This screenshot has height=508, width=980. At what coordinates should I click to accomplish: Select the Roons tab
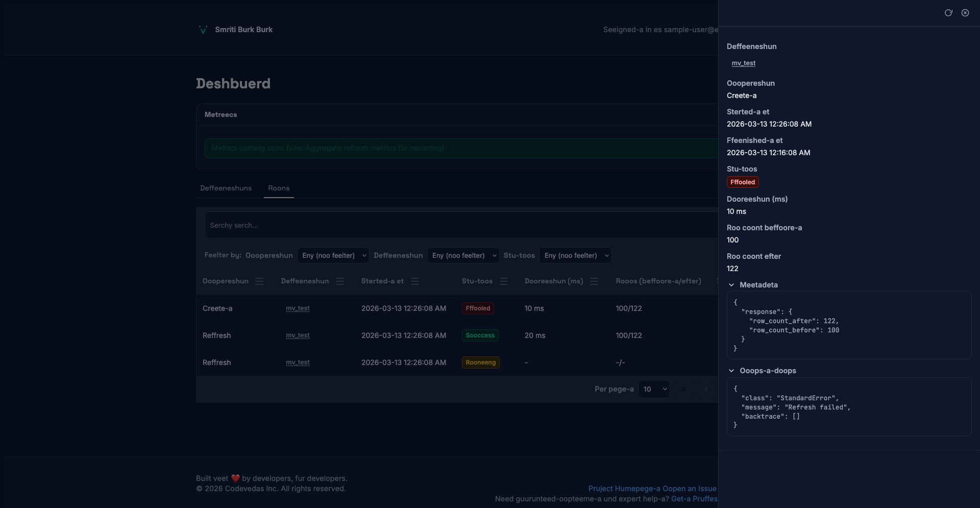pos(279,188)
